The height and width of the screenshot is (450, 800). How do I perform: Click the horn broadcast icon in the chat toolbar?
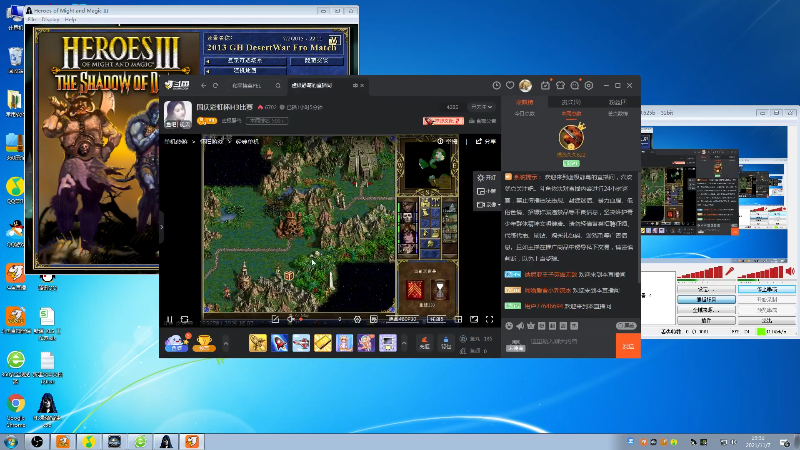(x=520, y=326)
